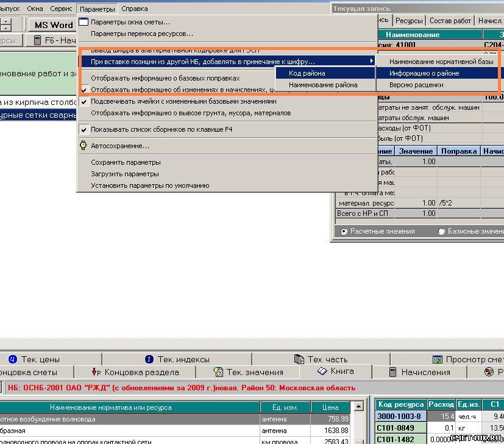Choose Наименование района in submenu
This screenshot has width=504, height=444.
[325, 85]
